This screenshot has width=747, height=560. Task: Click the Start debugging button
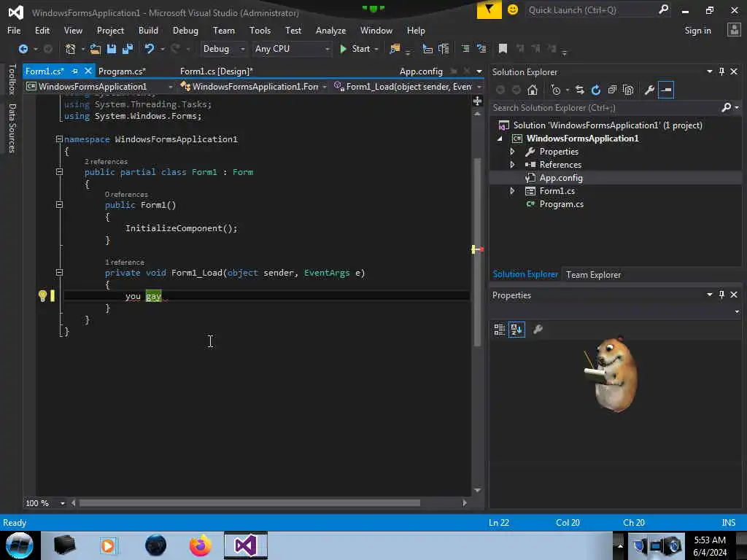[355, 49]
